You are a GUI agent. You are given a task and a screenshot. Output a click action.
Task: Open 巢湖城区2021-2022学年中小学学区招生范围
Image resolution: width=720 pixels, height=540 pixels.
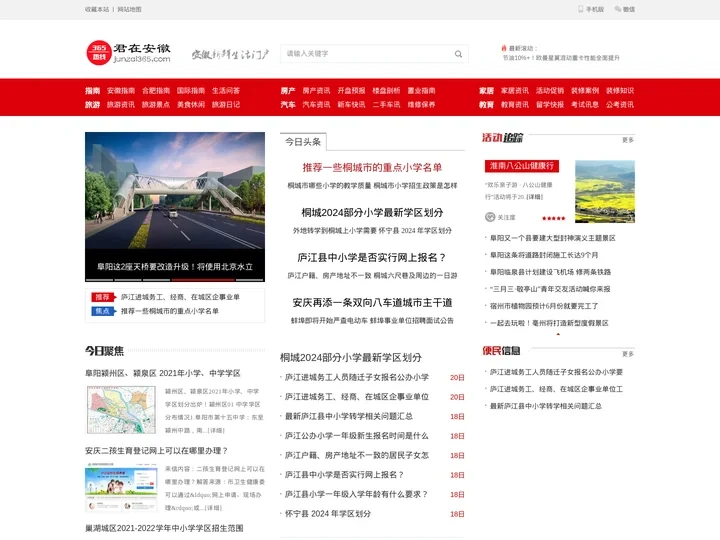(164, 528)
